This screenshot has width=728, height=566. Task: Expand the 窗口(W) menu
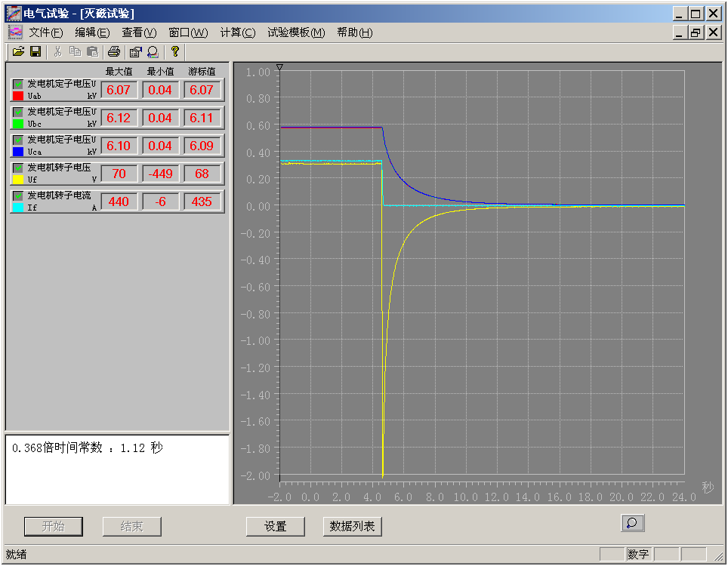point(188,32)
